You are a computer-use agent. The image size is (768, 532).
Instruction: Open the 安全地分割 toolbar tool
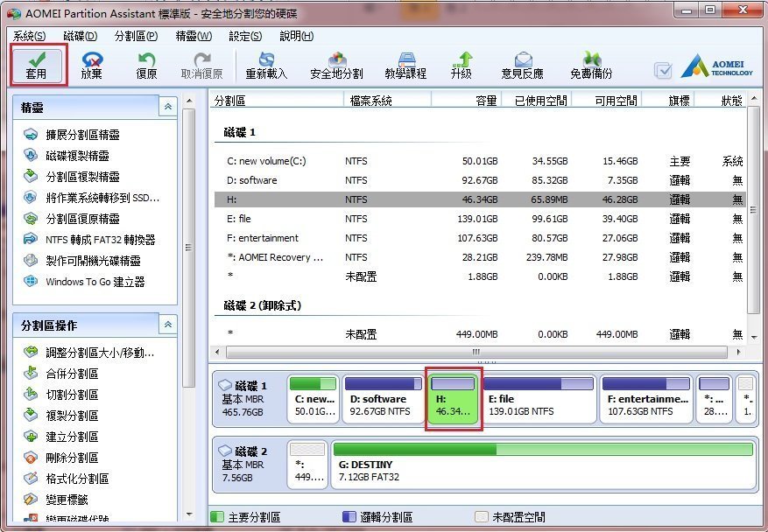pos(336,65)
